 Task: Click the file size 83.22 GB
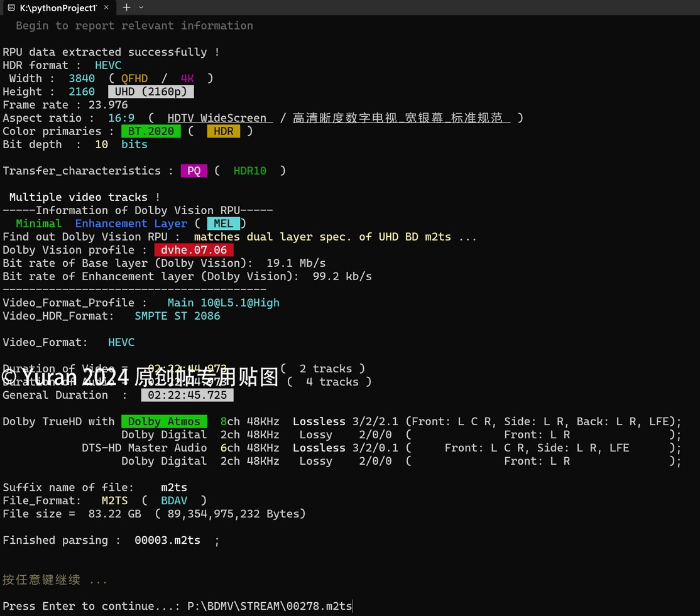click(115, 514)
